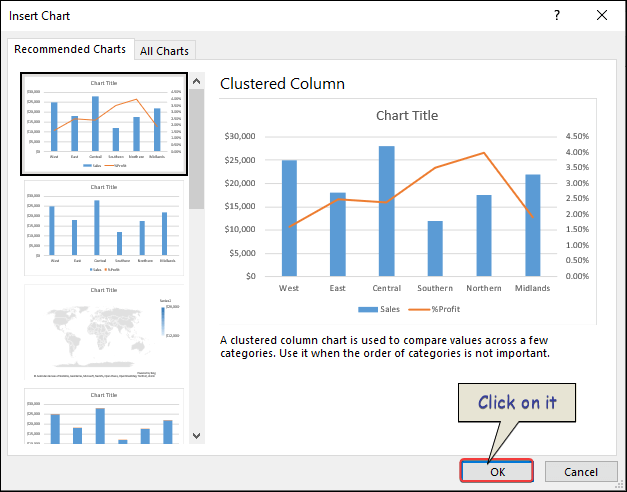Click the Central bar in the preview chart
This screenshot has height=492, width=627.
(x=387, y=211)
